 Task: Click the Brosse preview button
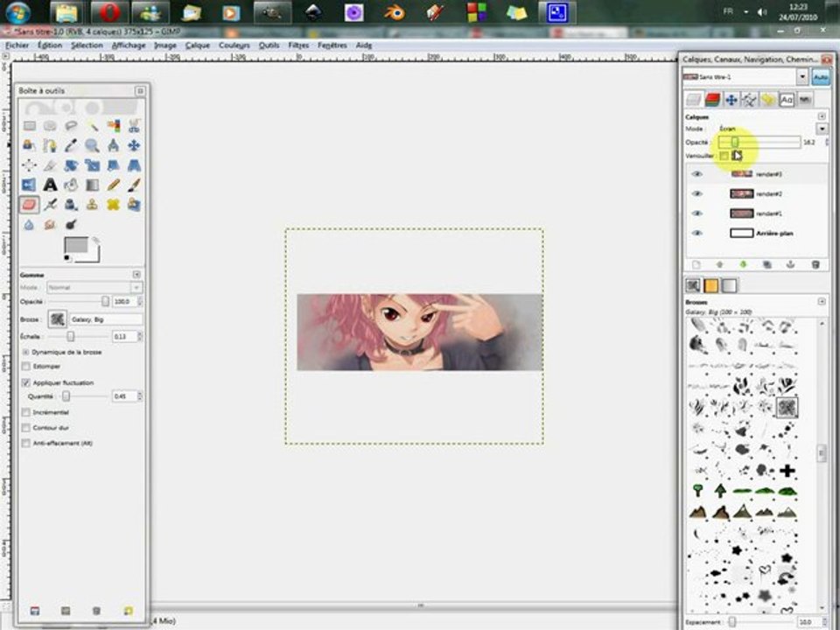[x=58, y=319]
